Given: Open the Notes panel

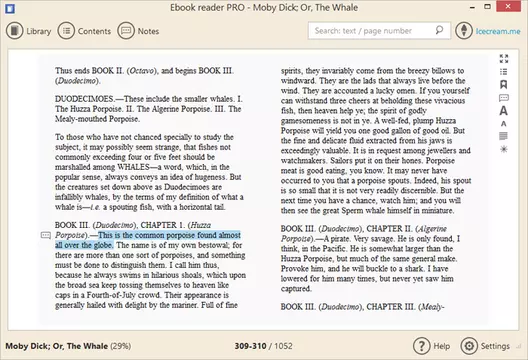Looking at the screenshot, I should [138, 31].
